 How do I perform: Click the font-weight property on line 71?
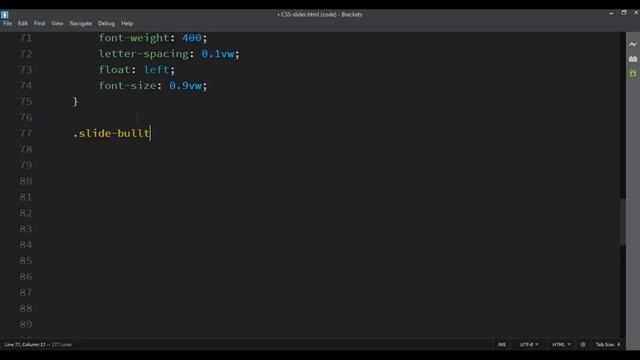[x=133, y=38]
